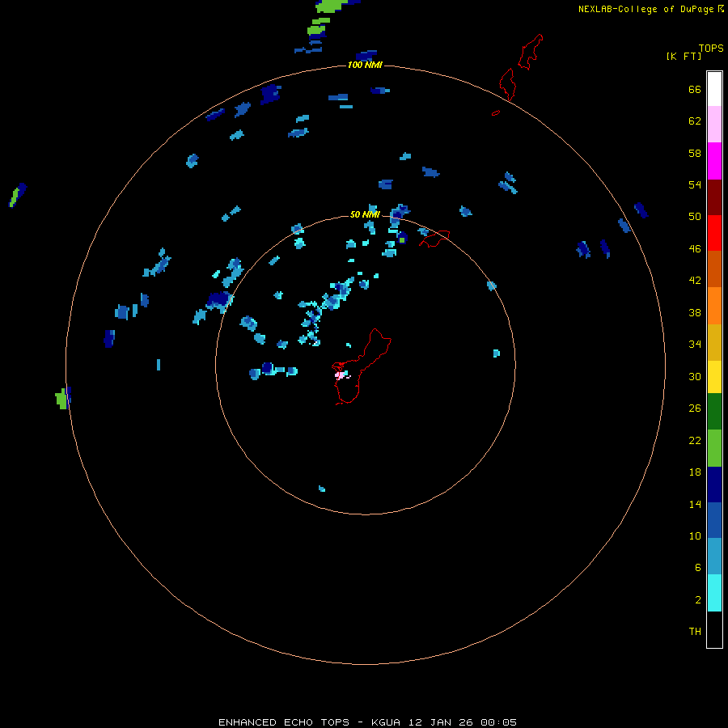Click the [K FT] units label
Image resolution: width=728 pixels, height=728 pixels.
[x=684, y=56]
